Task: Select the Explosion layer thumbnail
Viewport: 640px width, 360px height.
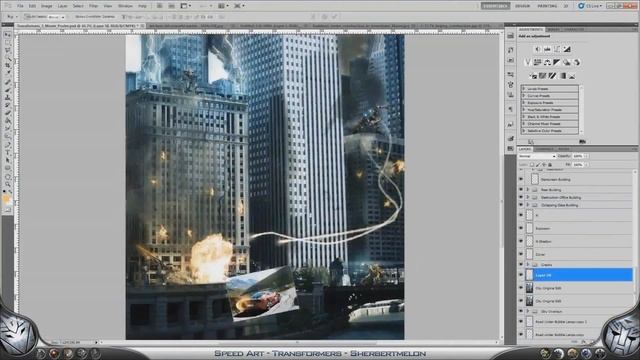Action: (x=529, y=228)
